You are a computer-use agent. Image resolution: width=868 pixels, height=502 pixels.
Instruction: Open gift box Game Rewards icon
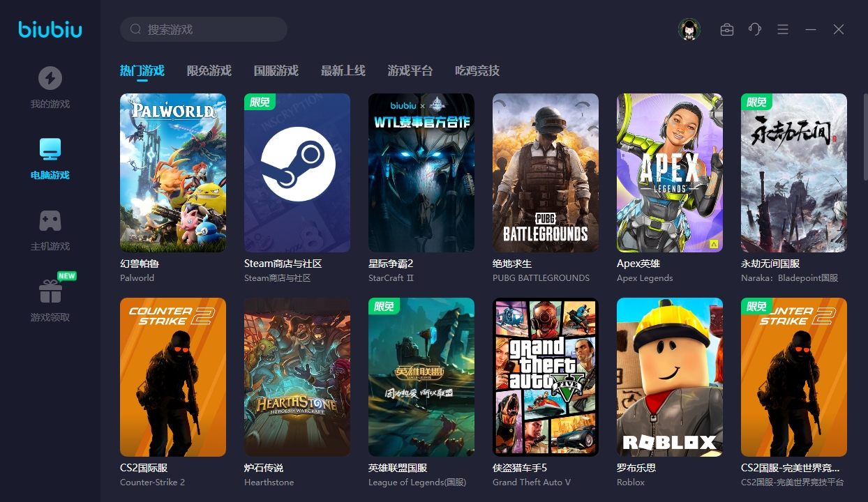pos(50,291)
